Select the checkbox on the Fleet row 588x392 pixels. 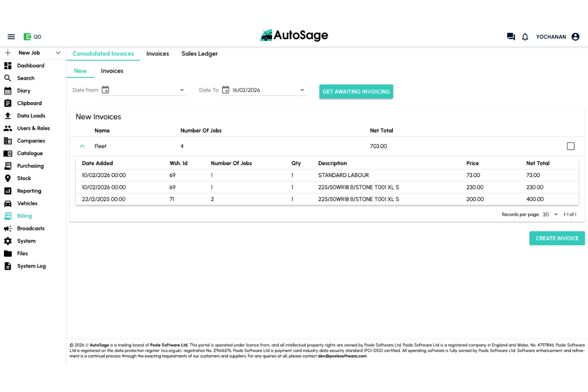tap(570, 146)
